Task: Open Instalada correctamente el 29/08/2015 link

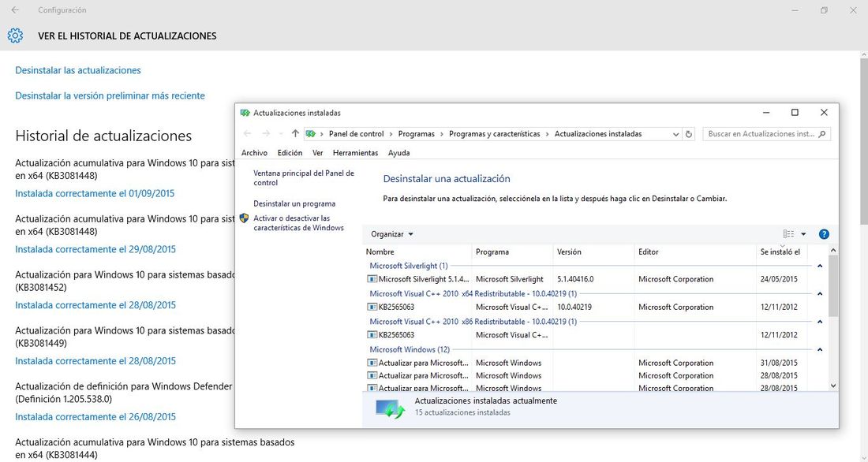Action: pos(95,250)
